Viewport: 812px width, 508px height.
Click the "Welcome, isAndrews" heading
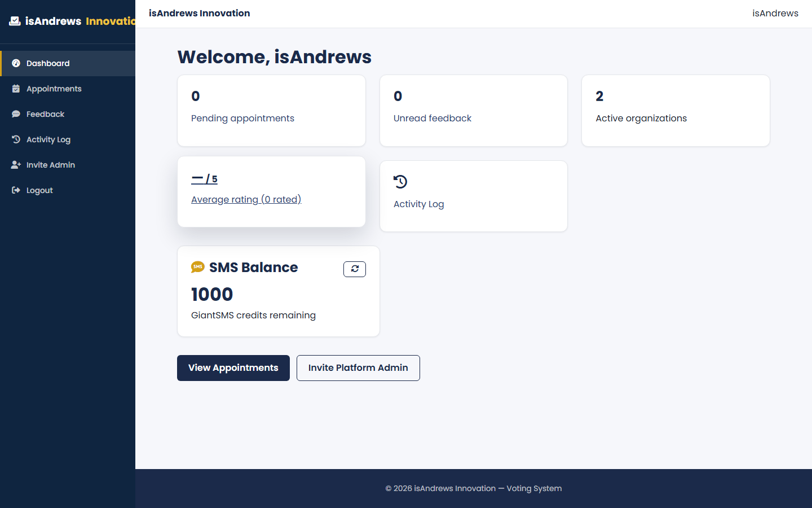pos(275,57)
